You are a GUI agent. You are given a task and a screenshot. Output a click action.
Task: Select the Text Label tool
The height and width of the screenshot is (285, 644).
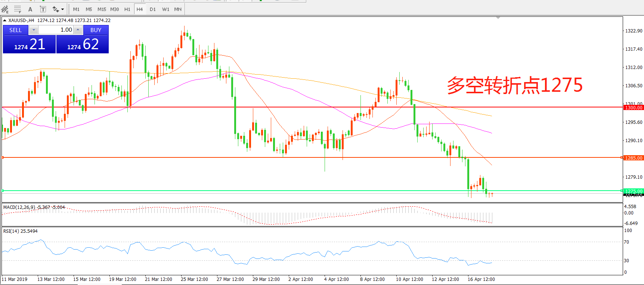(43, 9)
